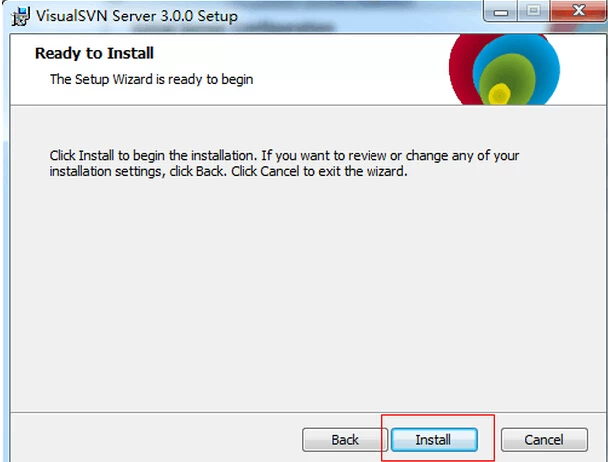This screenshot has width=608, height=462.
Task: Go back with the Back button
Action: pos(345,440)
